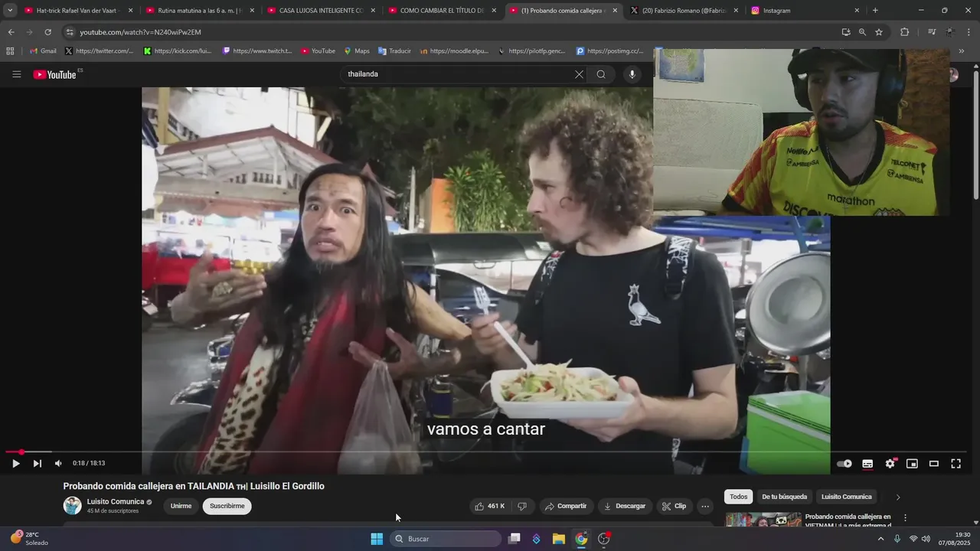This screenshot has height=551, width=980.
Task: Show more filter chips with right arrow
Action: coord(898,497)
